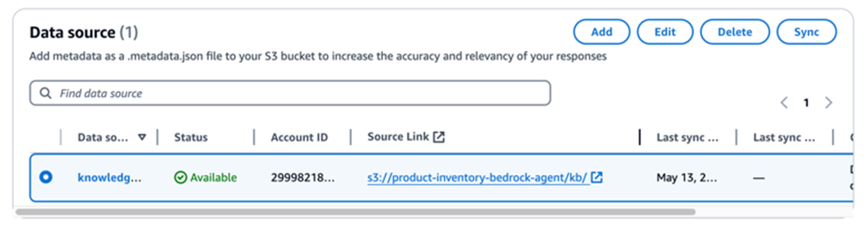Click the Status column header
Screen dimensions: 868x230
191,137
